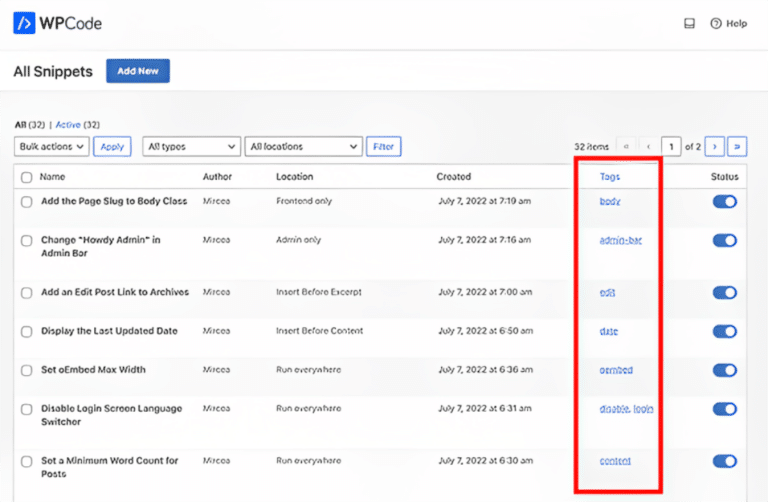768x502 pixels.
Task: Open the Help icon
Action: point(716,23)
